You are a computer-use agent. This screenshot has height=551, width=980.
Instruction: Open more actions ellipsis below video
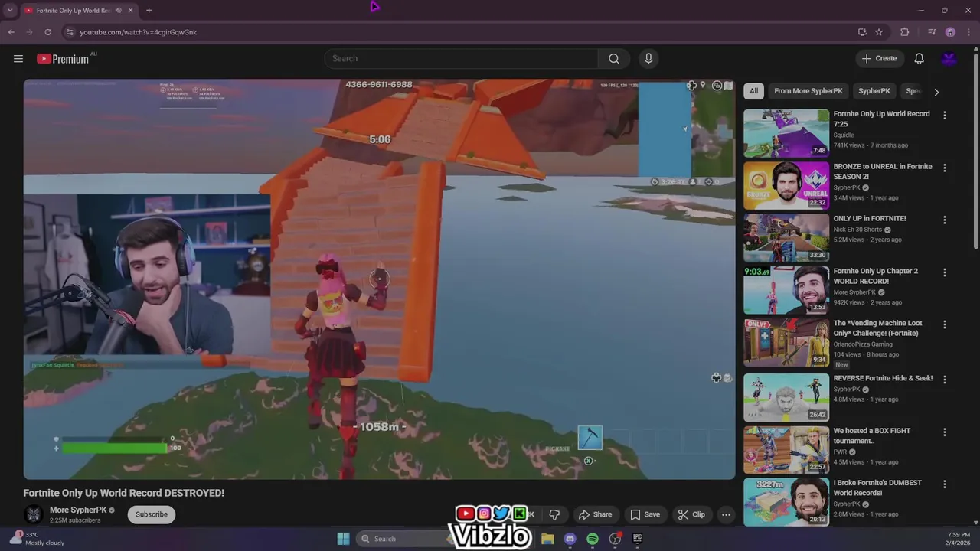click(726, 514)
